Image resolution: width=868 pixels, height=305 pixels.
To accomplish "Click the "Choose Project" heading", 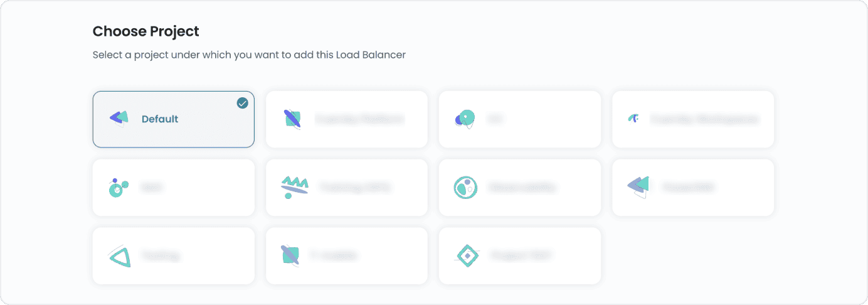I will (x=146, y=31).
